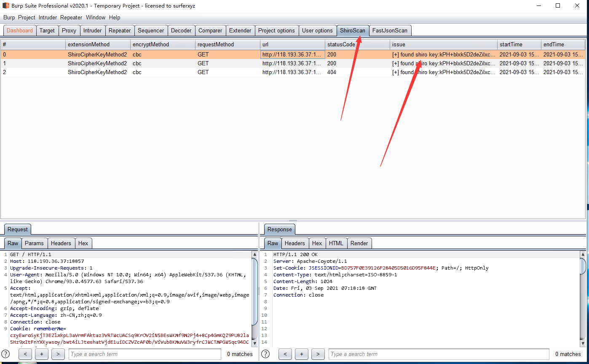Viewport: 589px width, 364px height.
Task: Switch to the User options tab
Action: click(x=317, y=30)
